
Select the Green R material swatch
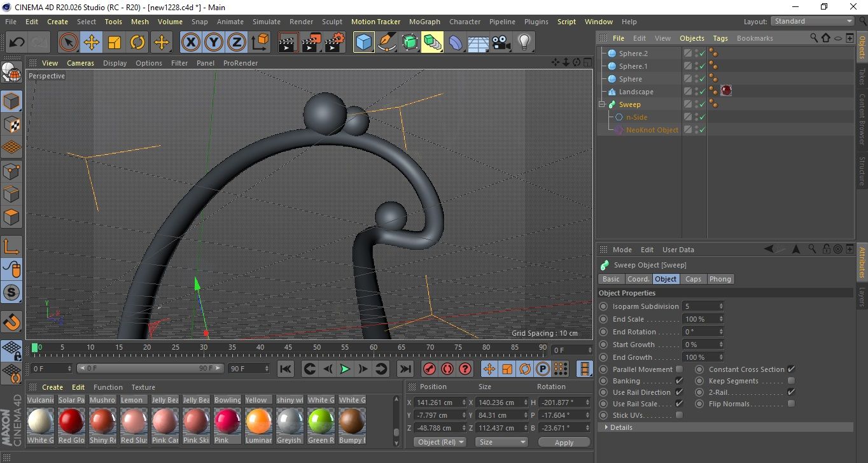point(321,421)
